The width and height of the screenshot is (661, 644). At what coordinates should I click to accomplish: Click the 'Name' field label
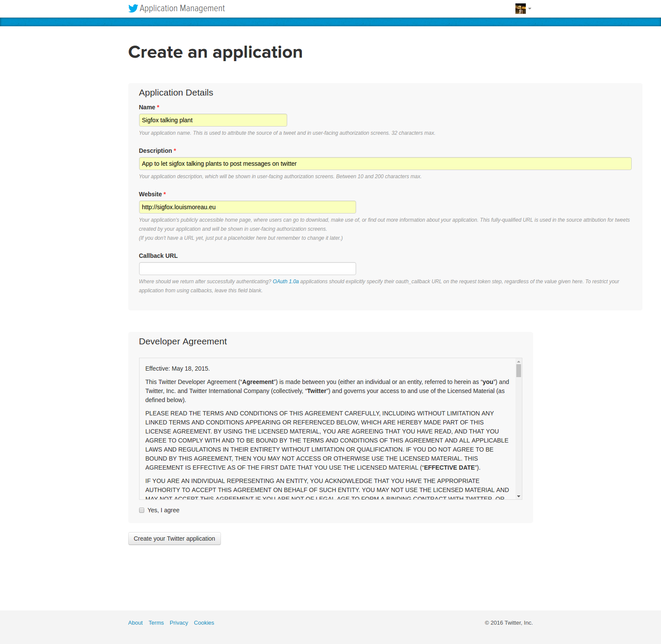(147, 107)
